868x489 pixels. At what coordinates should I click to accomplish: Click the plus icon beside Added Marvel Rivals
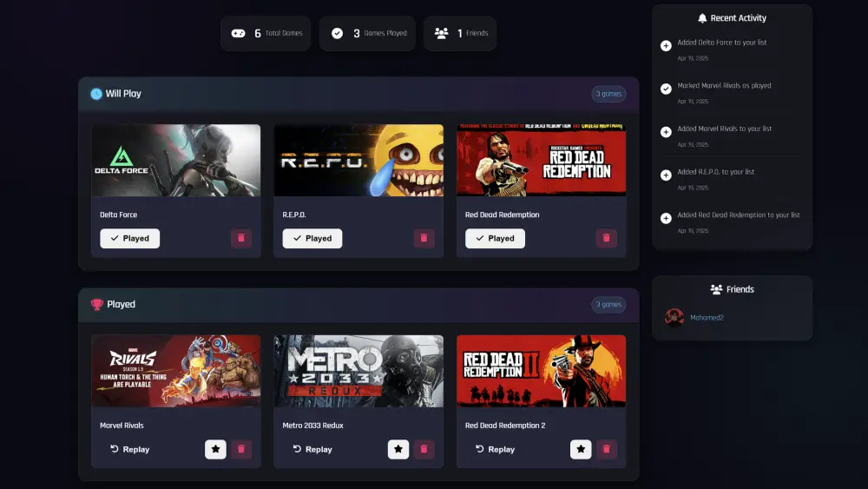point(666,132)
